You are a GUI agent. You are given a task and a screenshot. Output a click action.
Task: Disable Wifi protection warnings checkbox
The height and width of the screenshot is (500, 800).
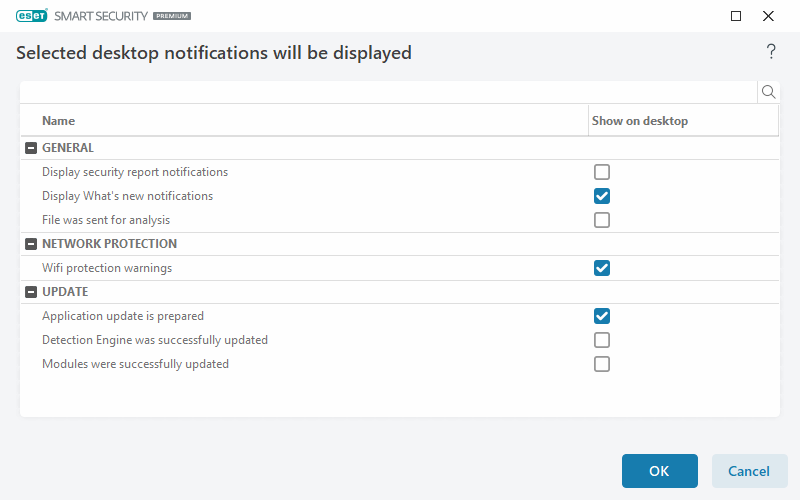pyautogui.click(x=602, y=268)
